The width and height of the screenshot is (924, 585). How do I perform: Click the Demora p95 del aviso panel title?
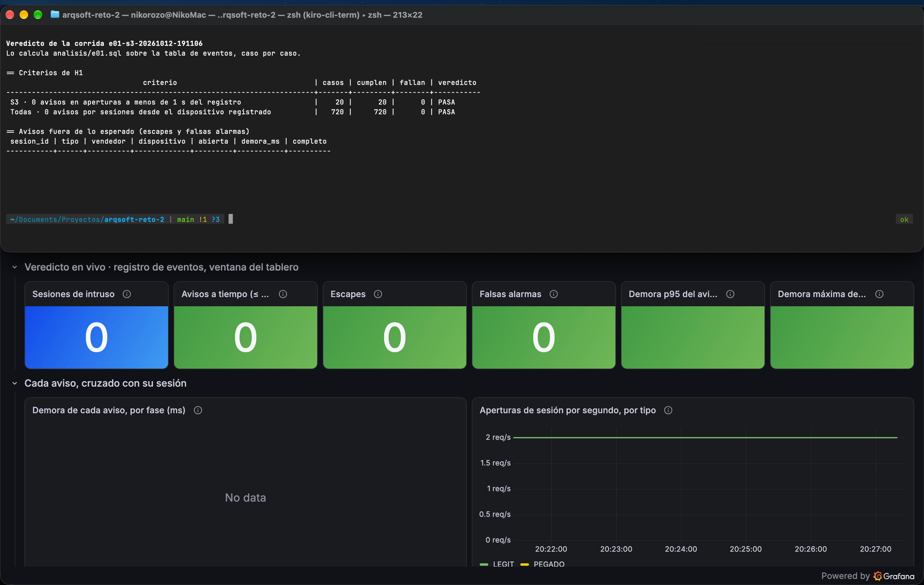(x=673, y=294)
